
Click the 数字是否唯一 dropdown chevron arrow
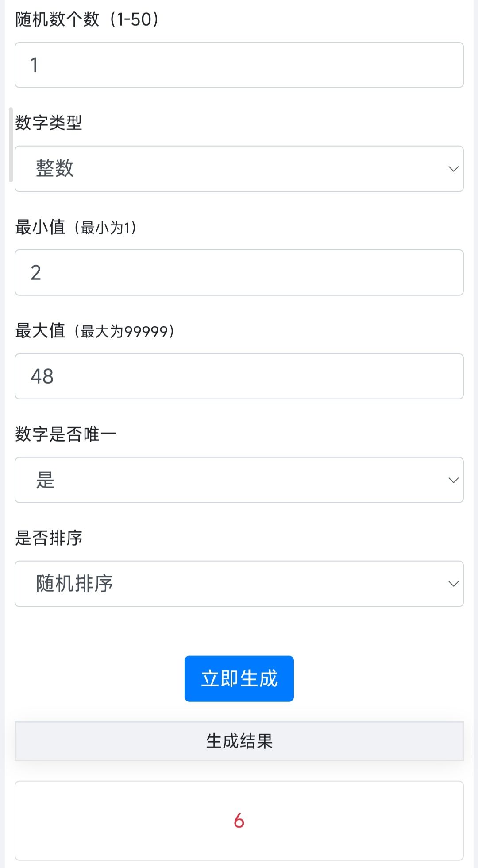[x=453, y=480]
